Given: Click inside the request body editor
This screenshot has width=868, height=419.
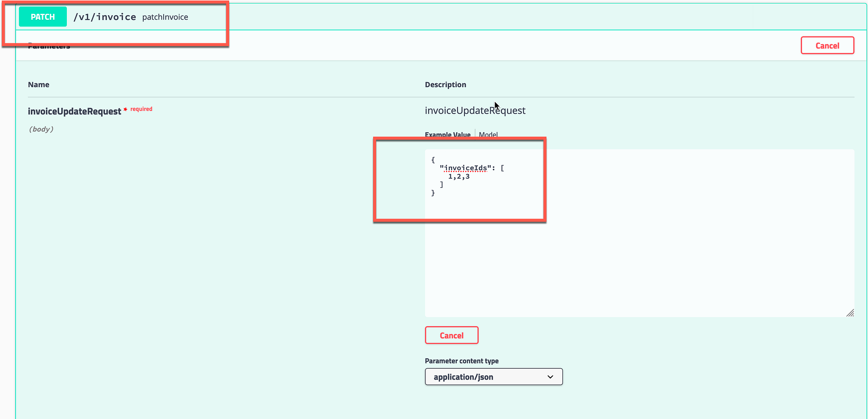Looking at the screenshot, I should [608, 239].
